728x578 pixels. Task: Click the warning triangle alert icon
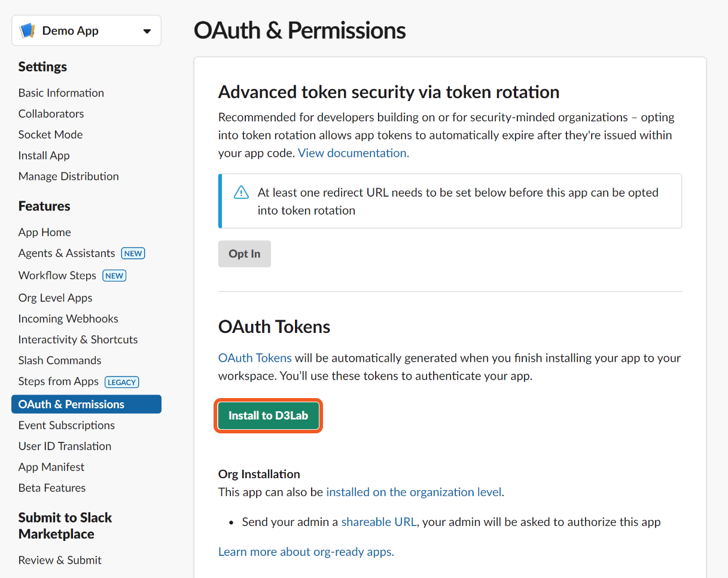241,192
